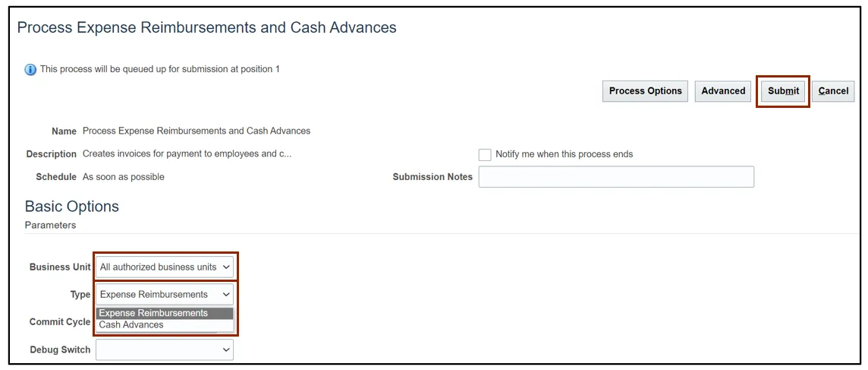Click the blue information icon

[30, 70]
